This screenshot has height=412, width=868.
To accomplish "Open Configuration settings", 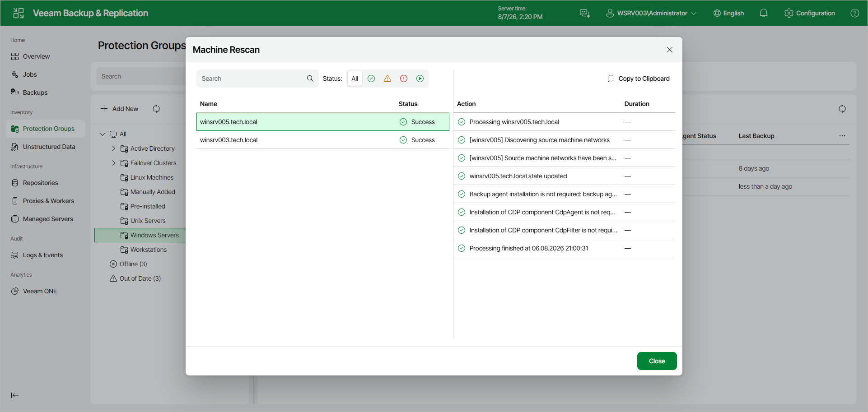I will coord(810,13).
